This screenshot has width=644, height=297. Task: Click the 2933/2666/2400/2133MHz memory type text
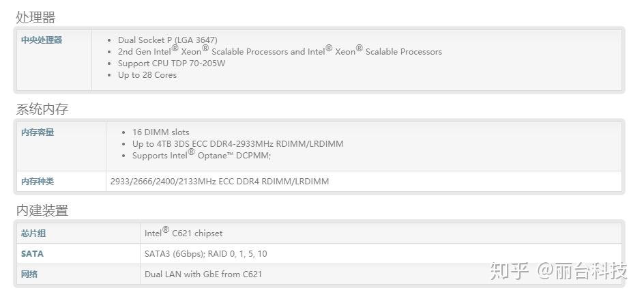[x=220, y=182]
